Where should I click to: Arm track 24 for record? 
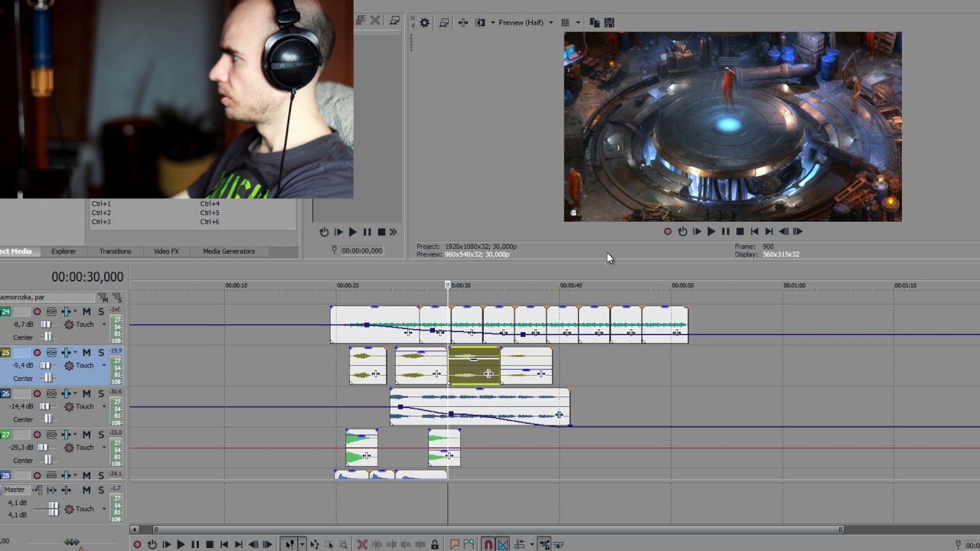37,311
